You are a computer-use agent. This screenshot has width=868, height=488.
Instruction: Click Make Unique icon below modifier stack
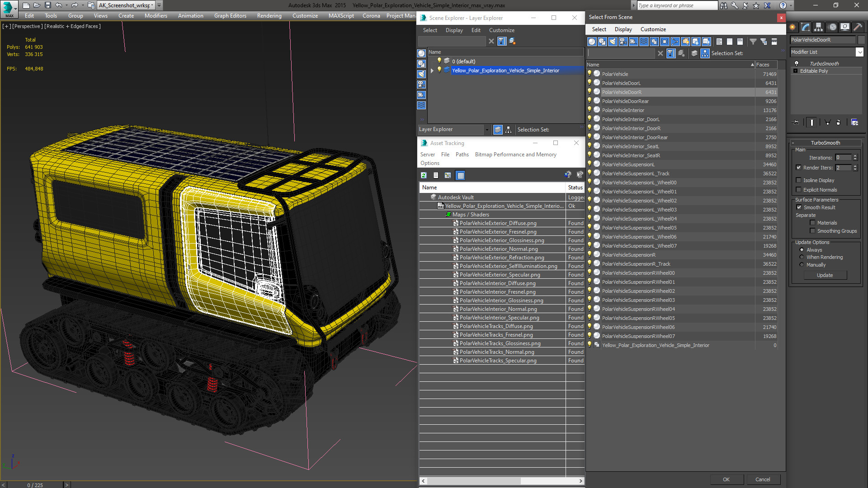coord(827,122)
